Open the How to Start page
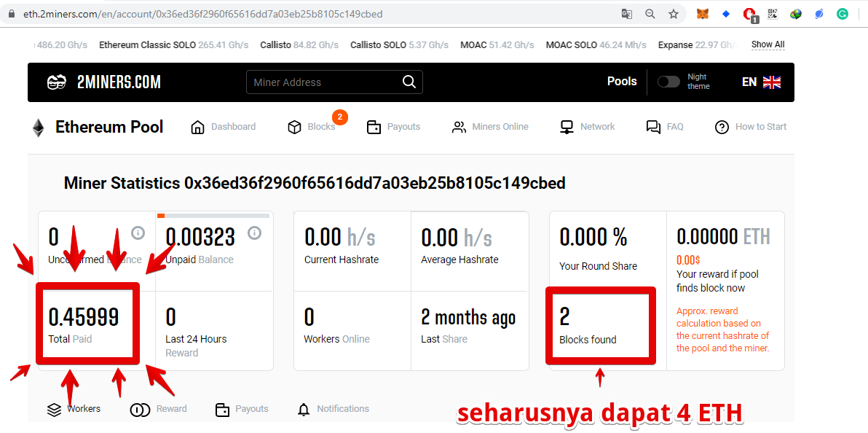This screenshot has height=433, width=868. [751, 127]
